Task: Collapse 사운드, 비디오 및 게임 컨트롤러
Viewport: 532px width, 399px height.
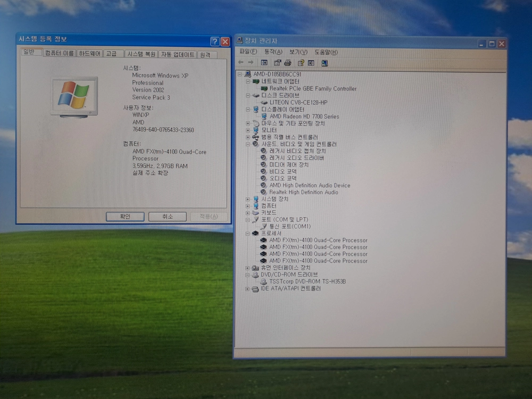Action: (x=248, y=144)
